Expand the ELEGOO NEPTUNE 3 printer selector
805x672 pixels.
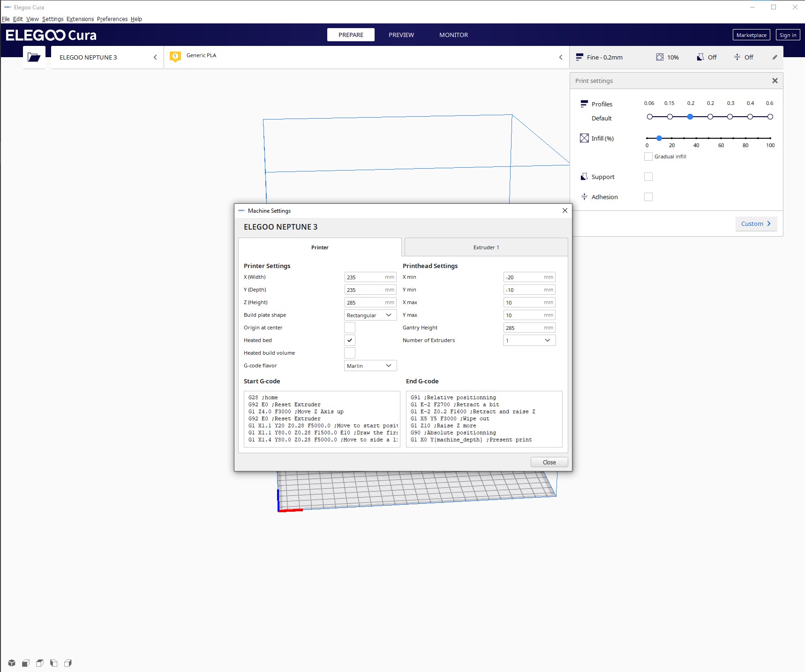coord(107,57)
